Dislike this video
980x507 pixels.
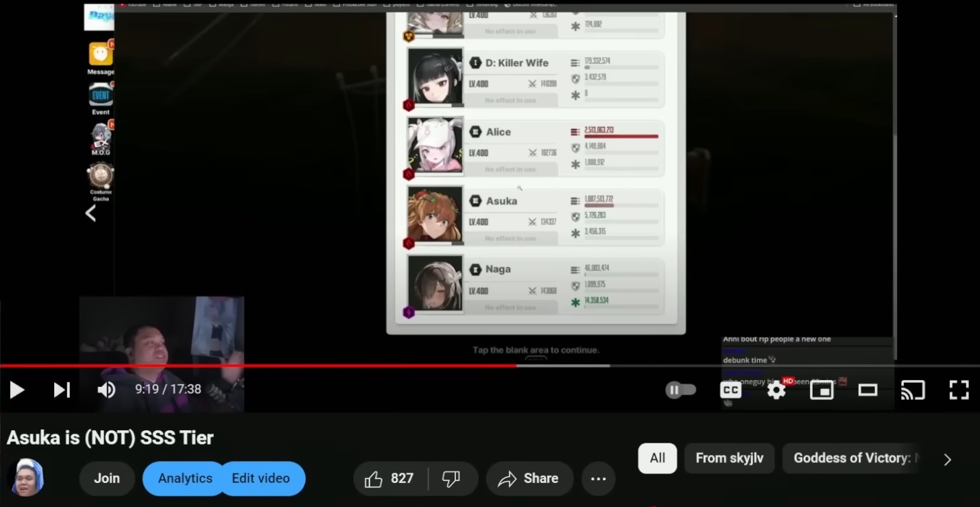(x=451, y=478)
